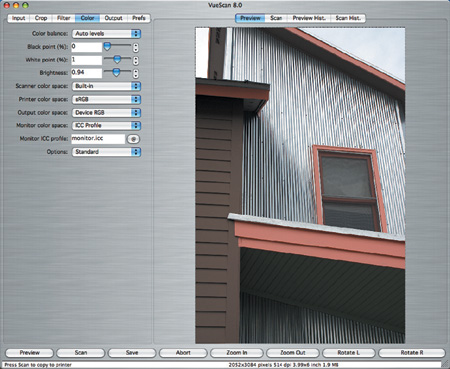Click the Save button
This screenshot has width=450, height=369.
132,353
